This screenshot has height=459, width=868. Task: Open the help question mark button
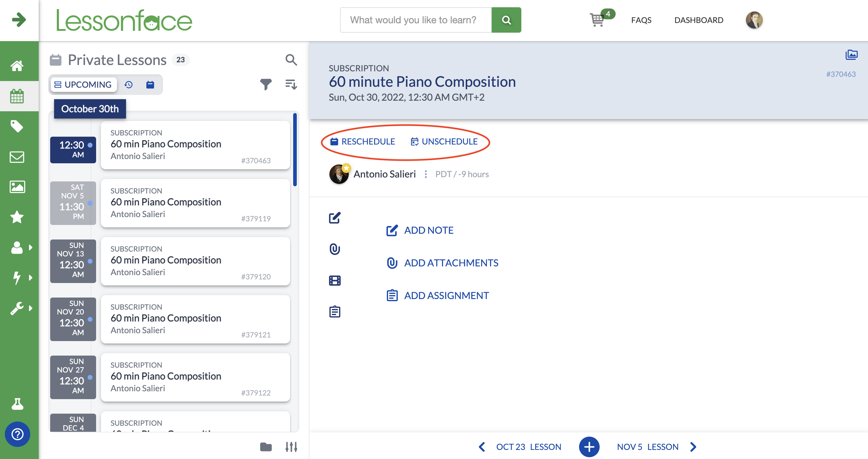18,434
